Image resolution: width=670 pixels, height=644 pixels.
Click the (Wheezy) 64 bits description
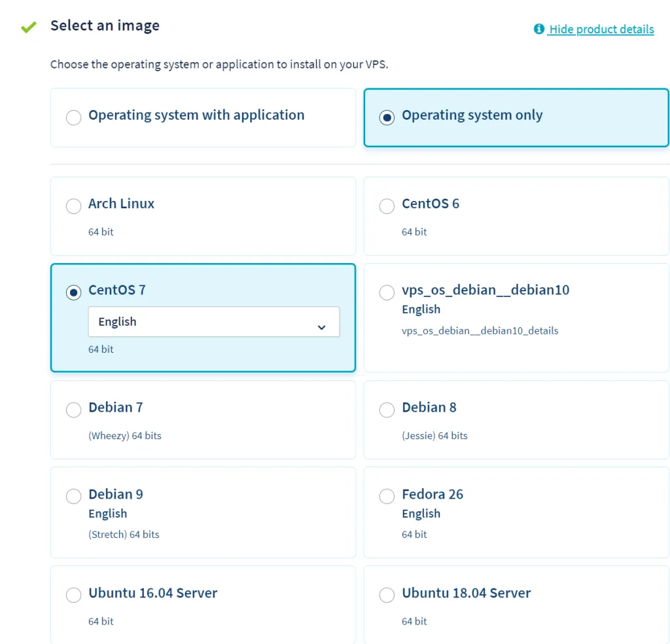125,435
